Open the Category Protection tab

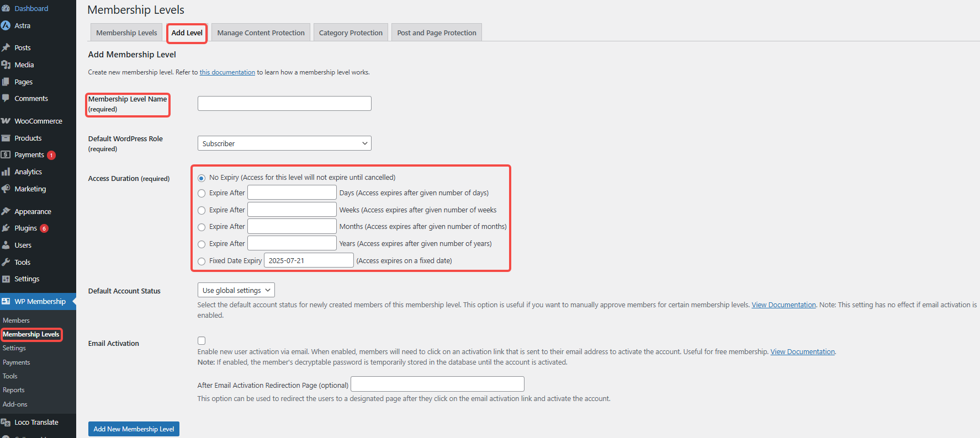point(351,33)
